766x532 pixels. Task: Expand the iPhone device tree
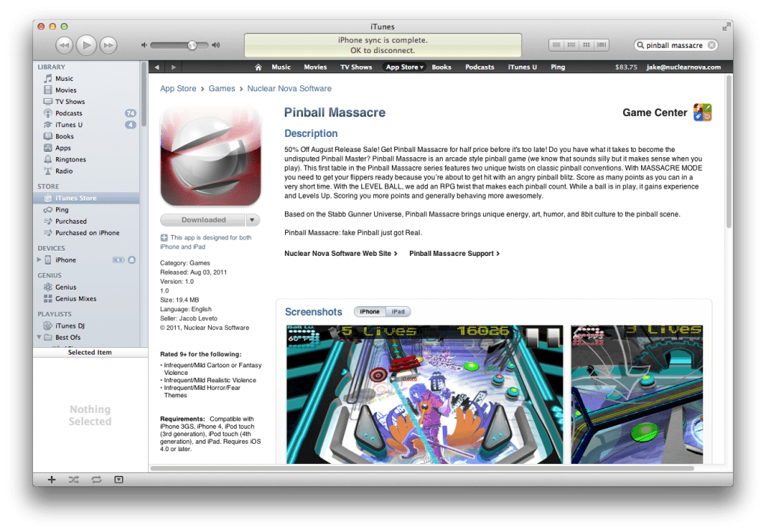[38, 260]
